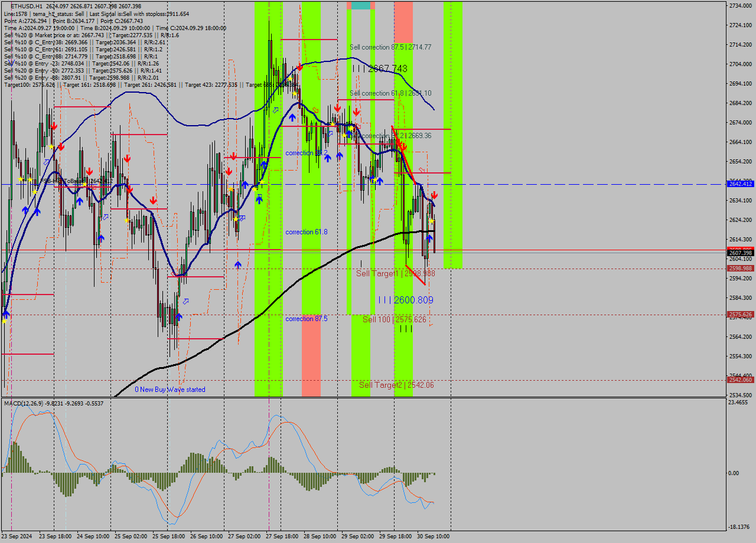The height and width of the screenshot is (543, 756).
Task: Click the blue 'correction 38.2' label
Action: (x=307, y=153)
